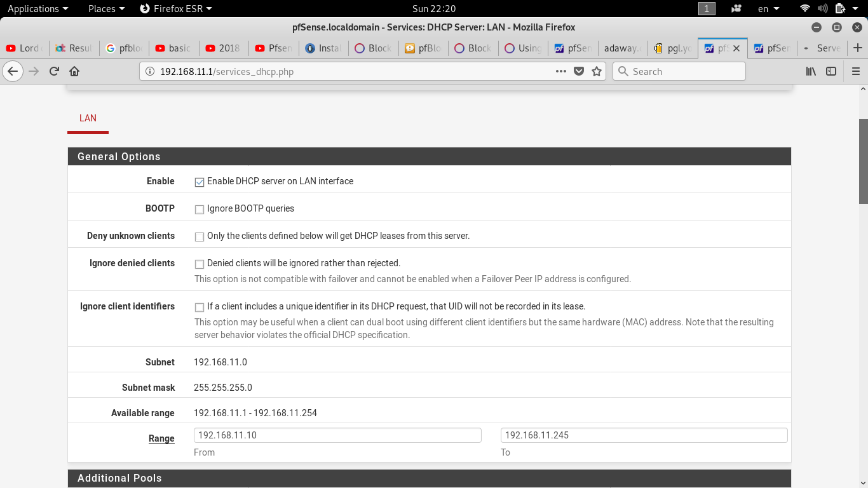The height and width of the screenshot is (488, 868).
Task: Switch to the 'adaway' tab
Action: pos(622,48)
